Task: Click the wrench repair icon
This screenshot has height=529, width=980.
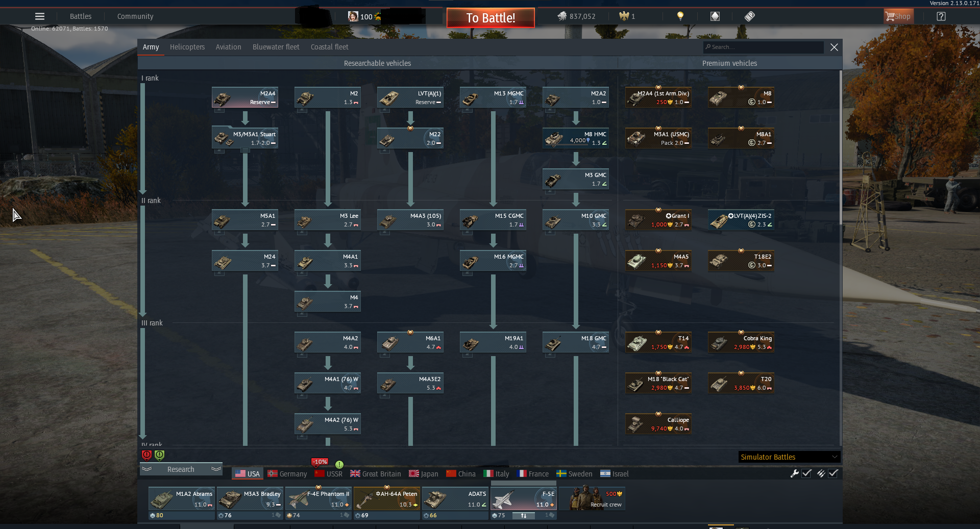Action: (794, 473)
